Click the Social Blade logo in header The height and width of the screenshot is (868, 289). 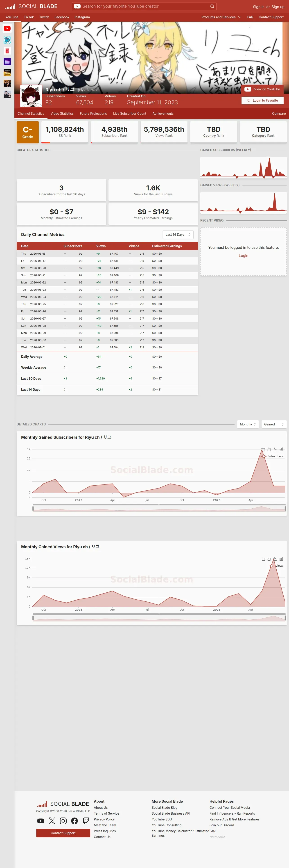pos(31,6)
